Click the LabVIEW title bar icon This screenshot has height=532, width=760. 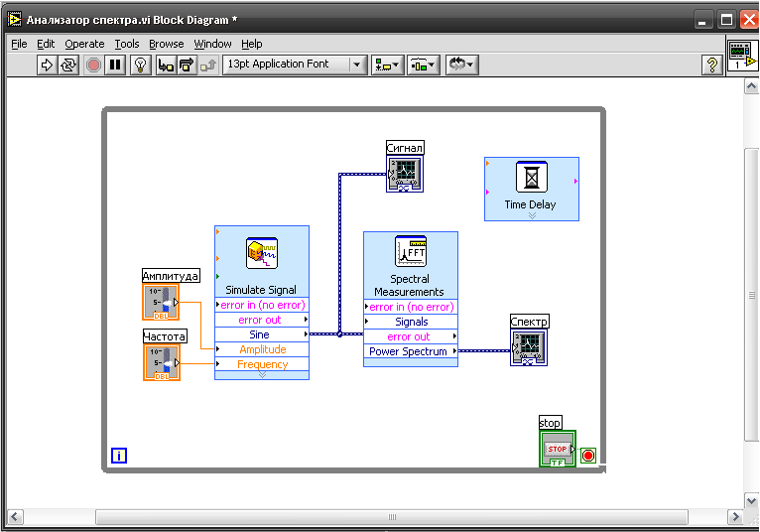tap(15, 20)
